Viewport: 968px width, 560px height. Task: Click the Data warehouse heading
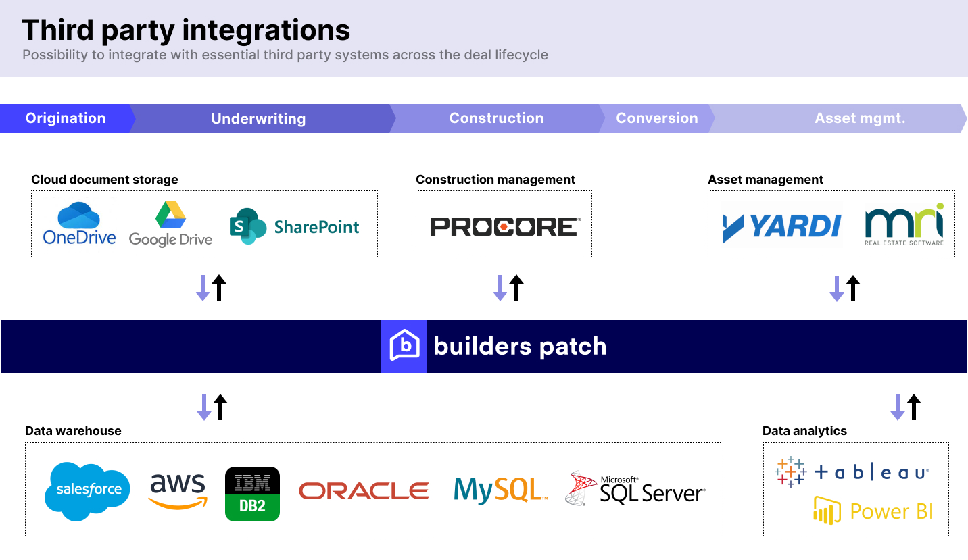pos(73,431)
